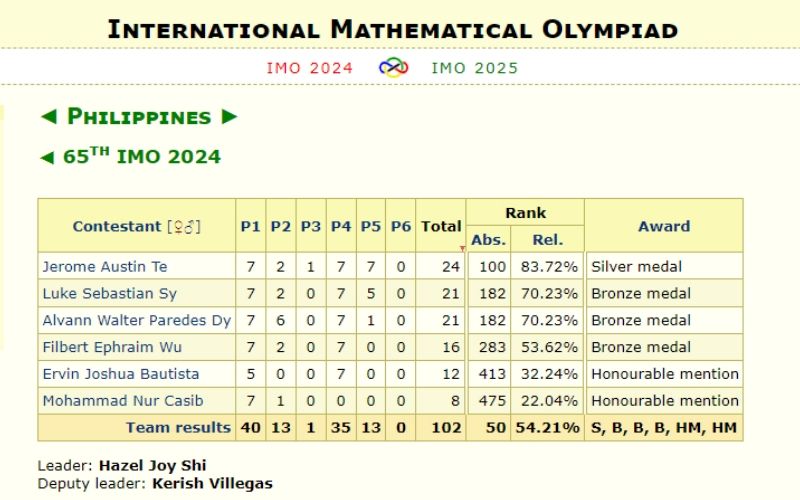This screenshot has width=800, height=500.
Task: Open Jerome Austin Te's profile
Action: click(104, 267)
